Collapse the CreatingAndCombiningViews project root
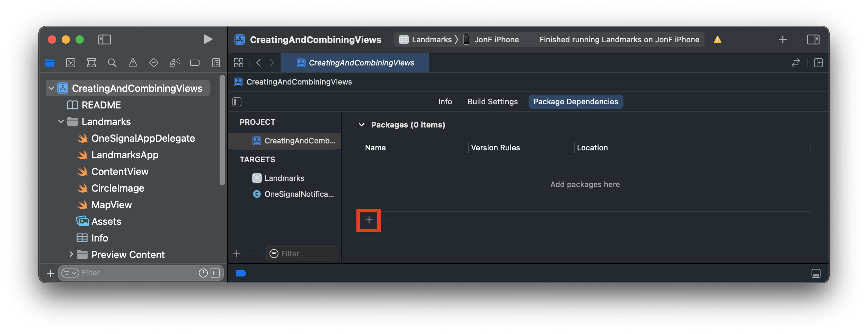Screen dimensions: 868x334 51,88
